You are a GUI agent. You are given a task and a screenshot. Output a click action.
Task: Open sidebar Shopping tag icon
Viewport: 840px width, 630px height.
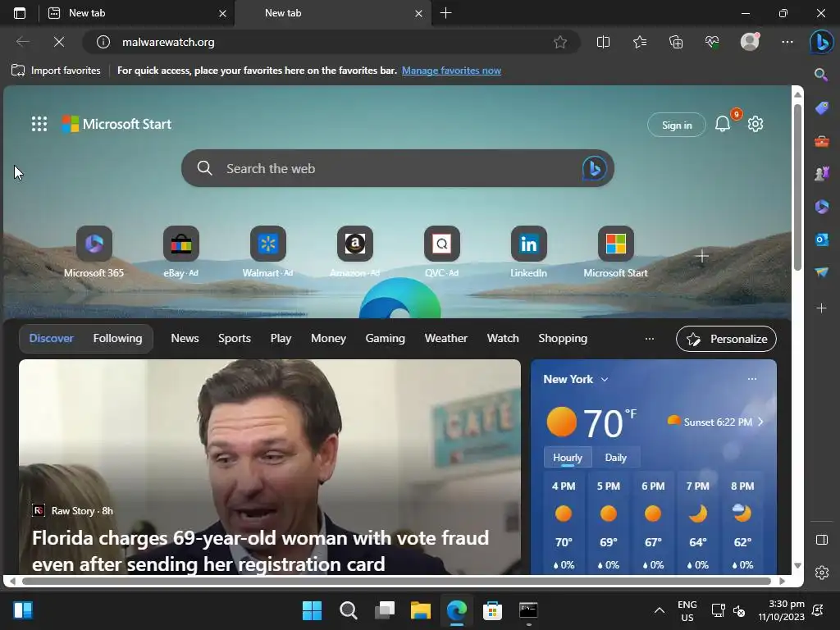(x=821, y=107)
